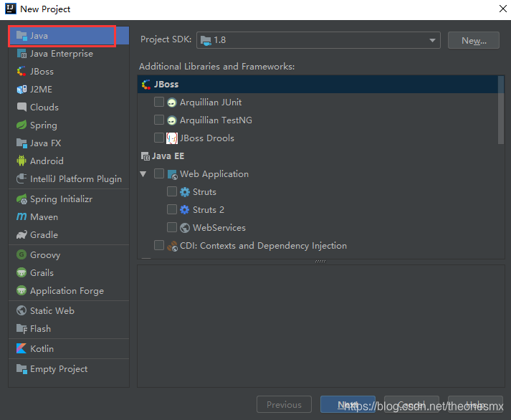Click the Struts 2 gear icon
This screenshot has width=511, height=420.
(184, 210)
